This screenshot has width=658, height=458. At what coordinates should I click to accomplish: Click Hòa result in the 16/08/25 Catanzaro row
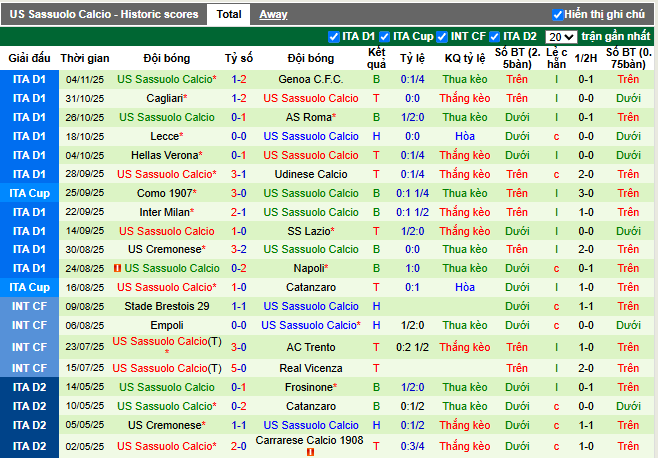(x=465, y=287)
